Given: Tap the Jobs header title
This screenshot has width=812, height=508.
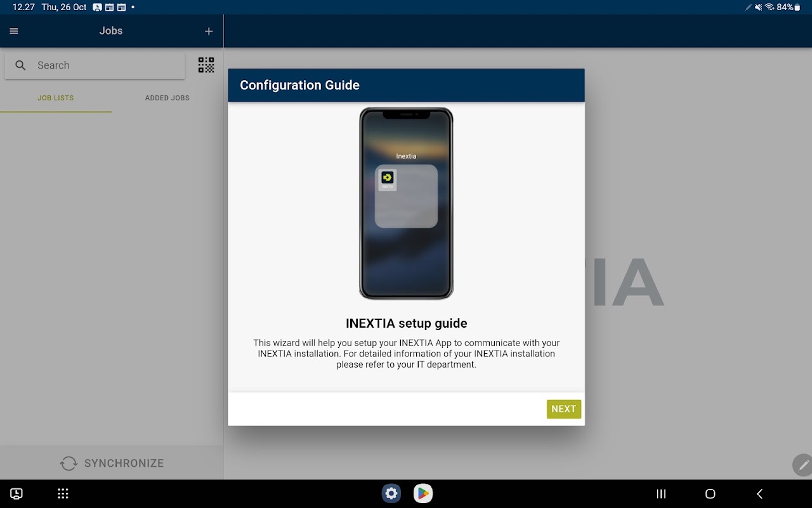Looking at the screenshot, I should 111,30.
